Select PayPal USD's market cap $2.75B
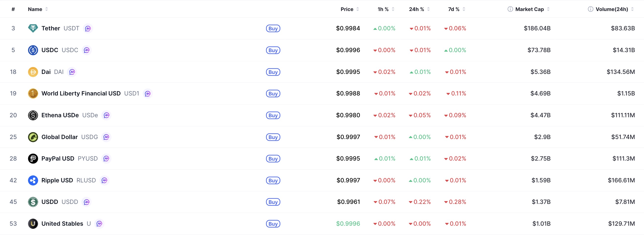Screen dimensions: 644x235 coord(541,158)
